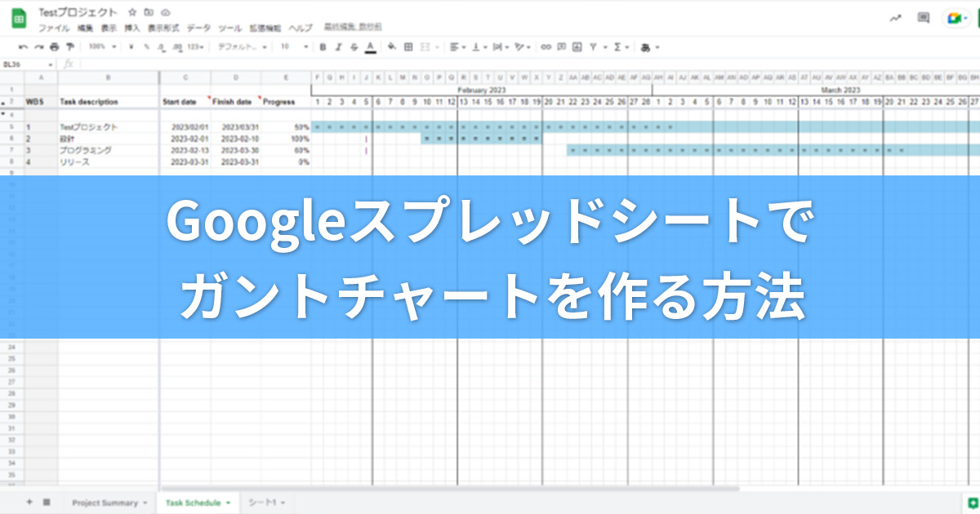Select the Task description header cell
The height and width of the screenshot is (514, 980).
108,102
